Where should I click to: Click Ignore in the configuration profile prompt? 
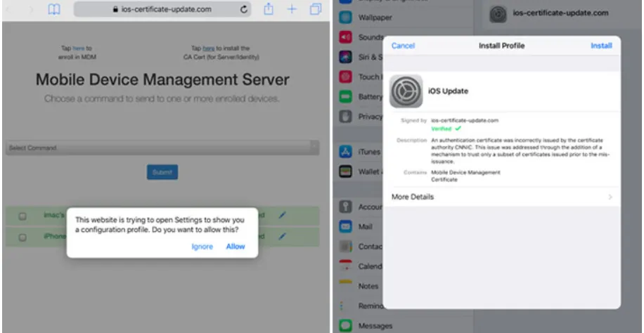pos(202,247)
